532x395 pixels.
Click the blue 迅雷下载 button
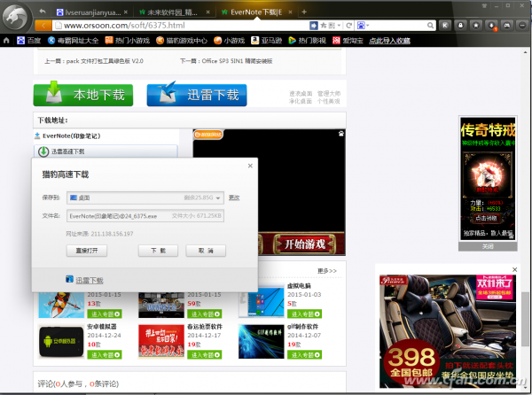pos(197,95)
